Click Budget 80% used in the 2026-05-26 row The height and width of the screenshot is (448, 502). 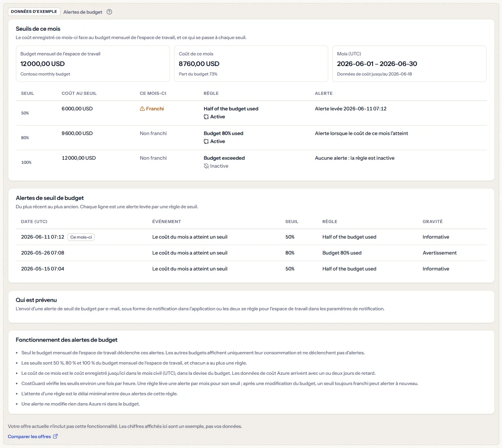[342, 253]
